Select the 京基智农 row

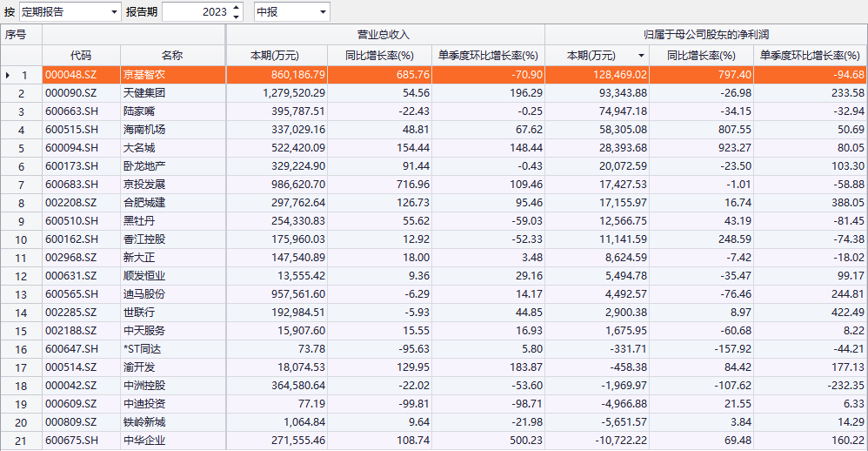pos(144,75)
